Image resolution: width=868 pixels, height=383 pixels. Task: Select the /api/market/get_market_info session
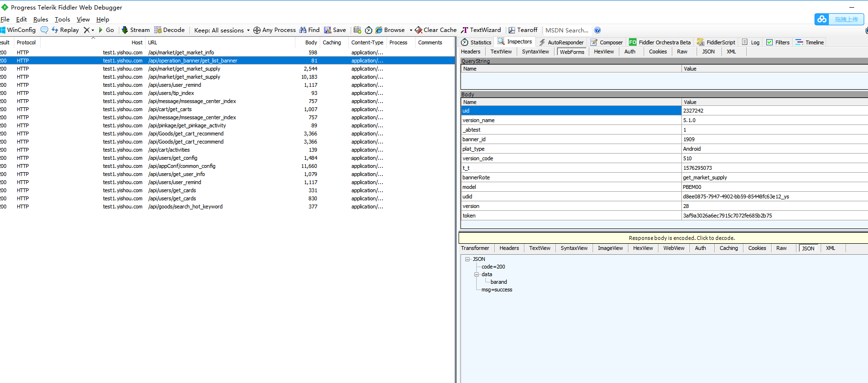click(x=227, y=52)
